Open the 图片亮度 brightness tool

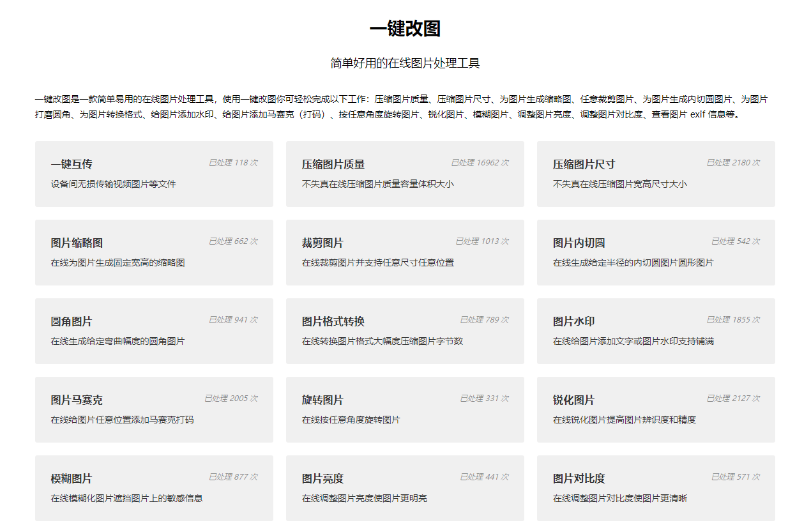coord(404,488)
